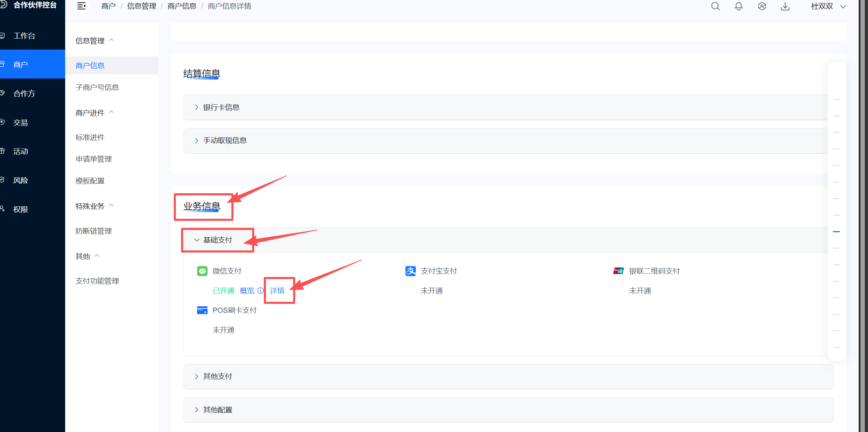Click 信息管理 in the breadcrumb

click(x=141, y=6)
